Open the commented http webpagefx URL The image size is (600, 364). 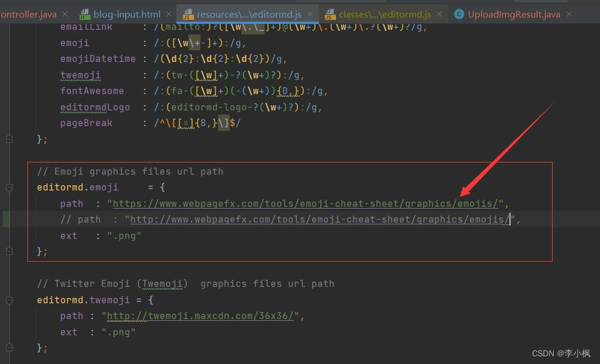pos(320,220)
